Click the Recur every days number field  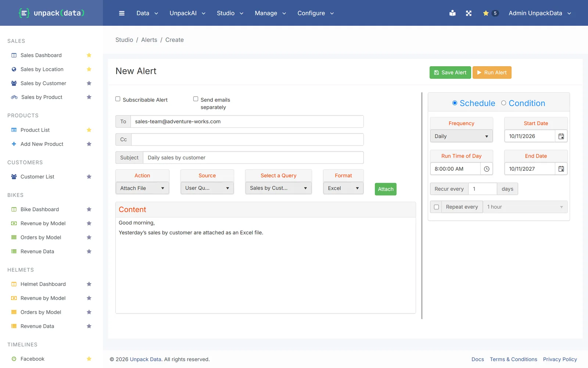click(x=483, y=189)
